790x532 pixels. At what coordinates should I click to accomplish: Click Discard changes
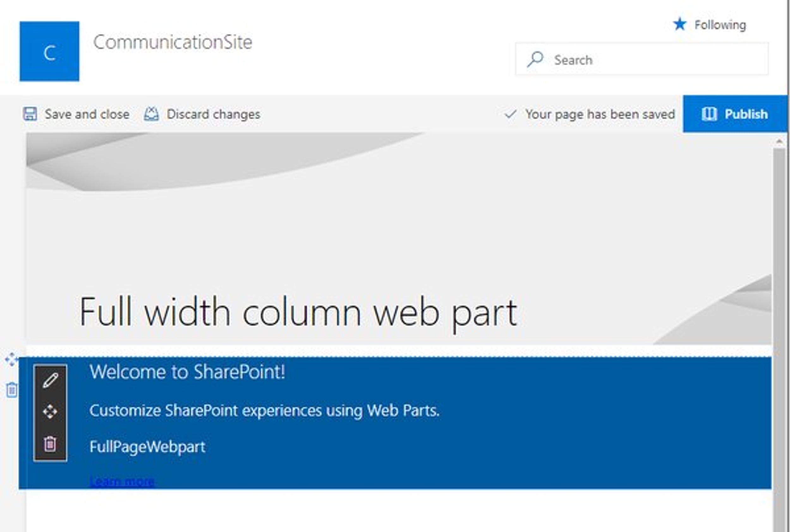(x=202, y=114)
